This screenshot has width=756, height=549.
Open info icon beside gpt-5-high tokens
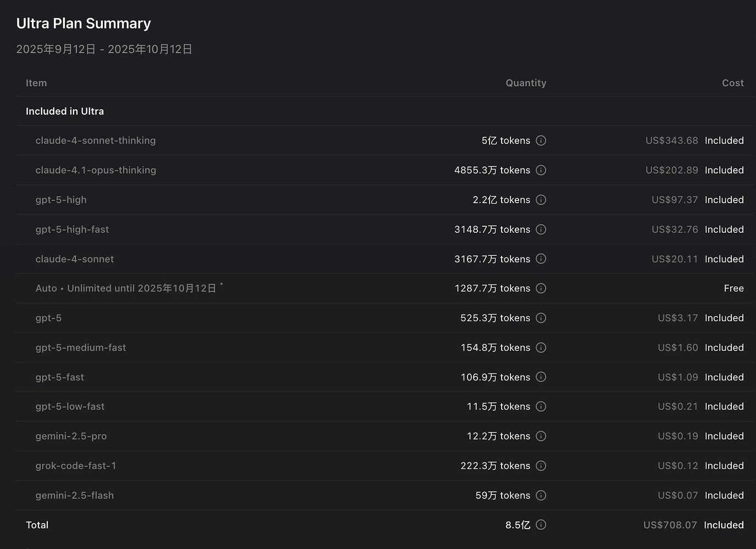(x=541, y=200)
